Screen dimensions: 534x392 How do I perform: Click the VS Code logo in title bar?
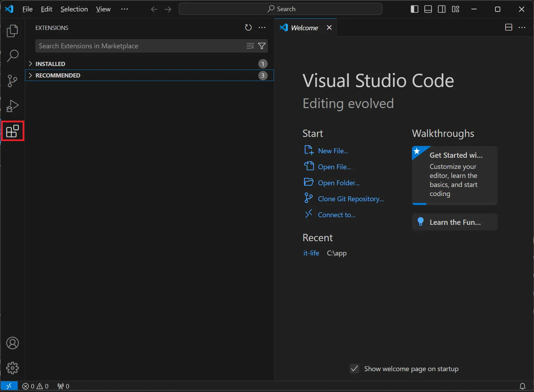9,9
